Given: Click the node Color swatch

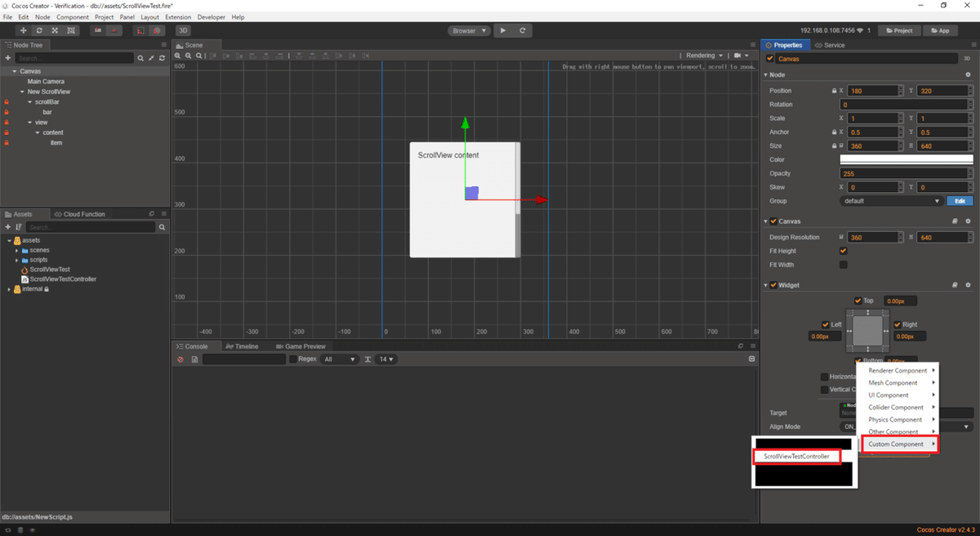Looking at the screenshot, I should (906, 159).
